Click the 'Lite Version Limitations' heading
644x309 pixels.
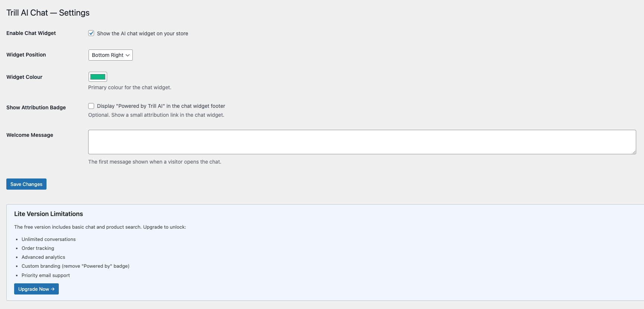point(48,214)
